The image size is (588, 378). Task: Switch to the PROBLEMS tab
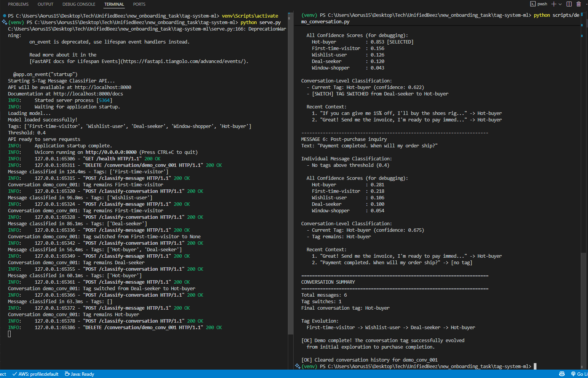click(x=18, y=4)
